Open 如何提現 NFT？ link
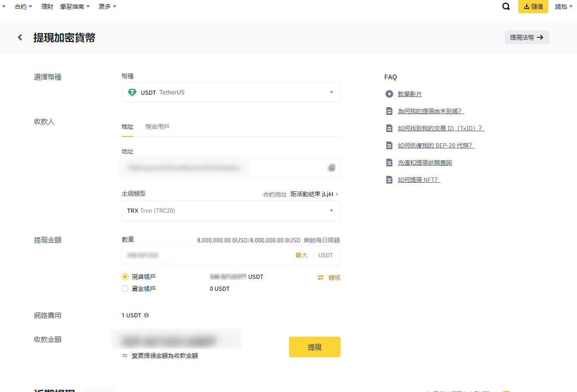 [x=419, y=180]
